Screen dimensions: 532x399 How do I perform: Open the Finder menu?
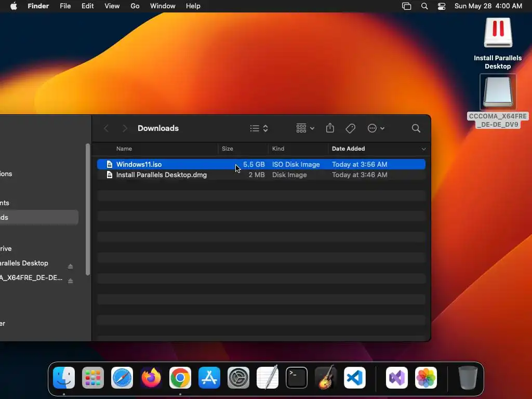tap(38, 6)
